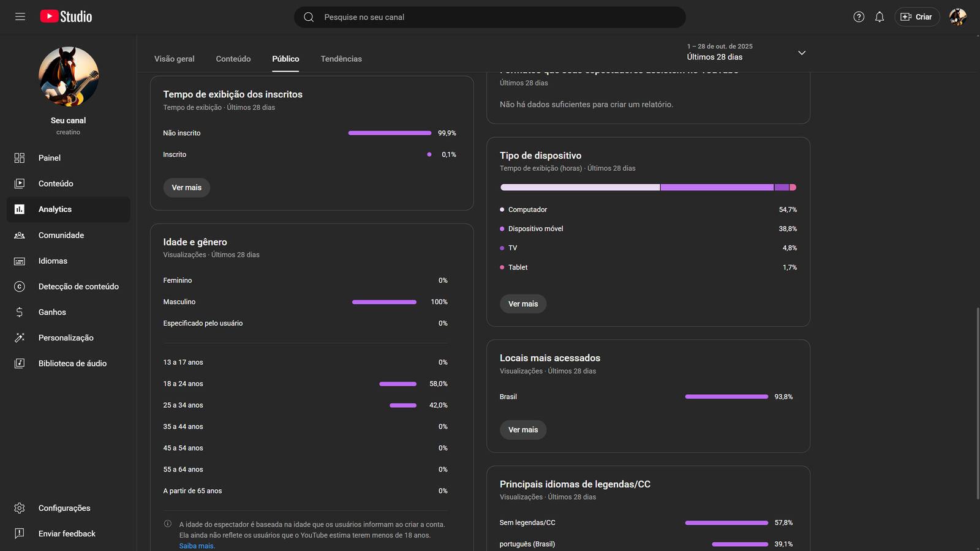Image resolution: width=980 pixels, height=551 pixels.
Task: Switch to the Tendências tab
Action: click(341, 59)
